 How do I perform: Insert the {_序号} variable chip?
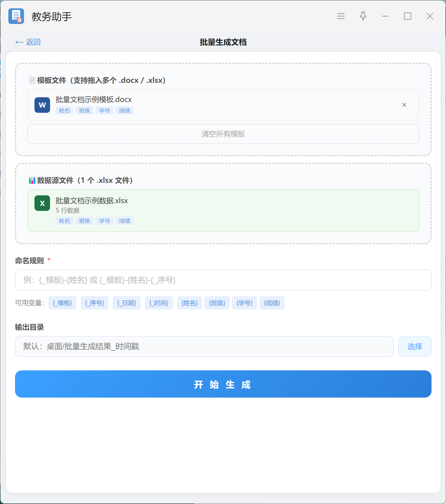(x=95, y=303)
